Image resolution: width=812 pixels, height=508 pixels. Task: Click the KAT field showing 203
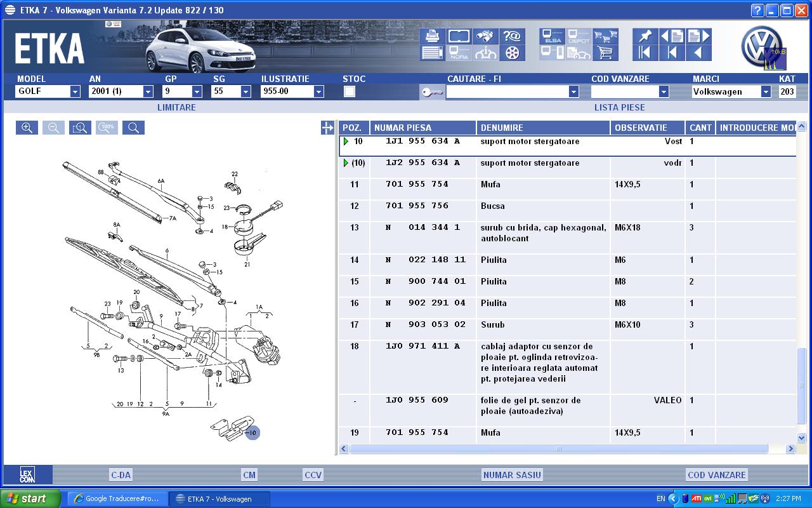pyautogui.click(x=787, y=92)
